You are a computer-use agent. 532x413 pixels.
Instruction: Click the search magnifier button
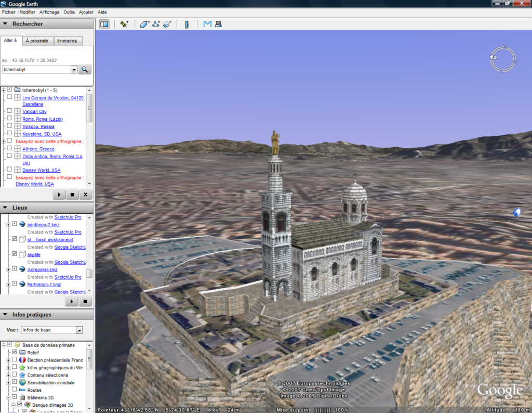[x=85, y=69]
